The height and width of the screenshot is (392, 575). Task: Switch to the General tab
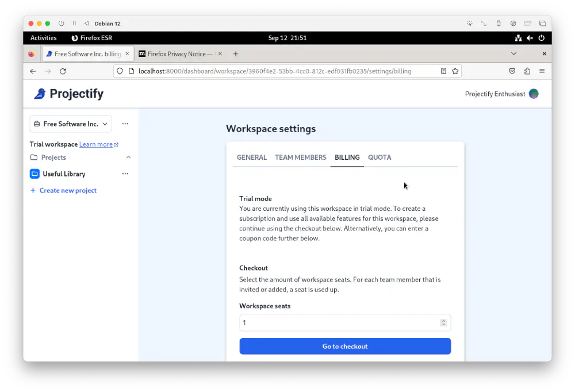pos(252,157)
